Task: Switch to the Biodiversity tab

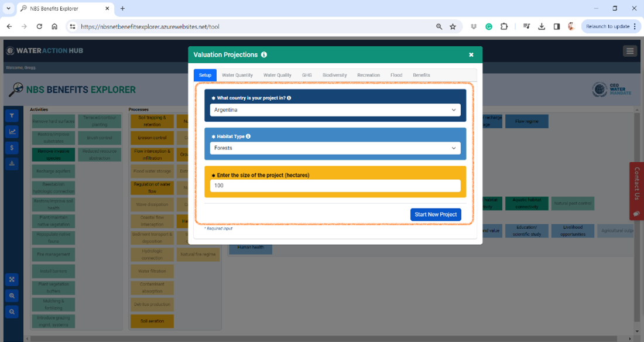Action: coord(335,75)
